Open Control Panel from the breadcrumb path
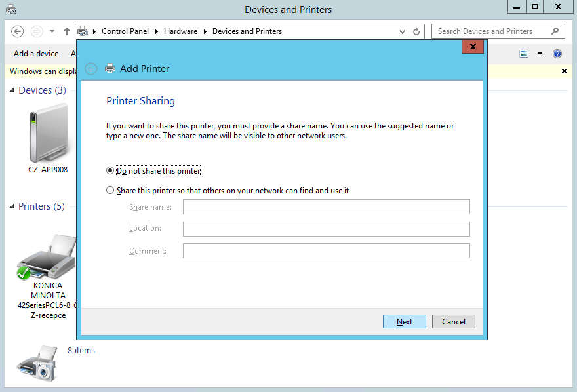Viewport: 577px width, 392px height. click(x=125, y=31)
